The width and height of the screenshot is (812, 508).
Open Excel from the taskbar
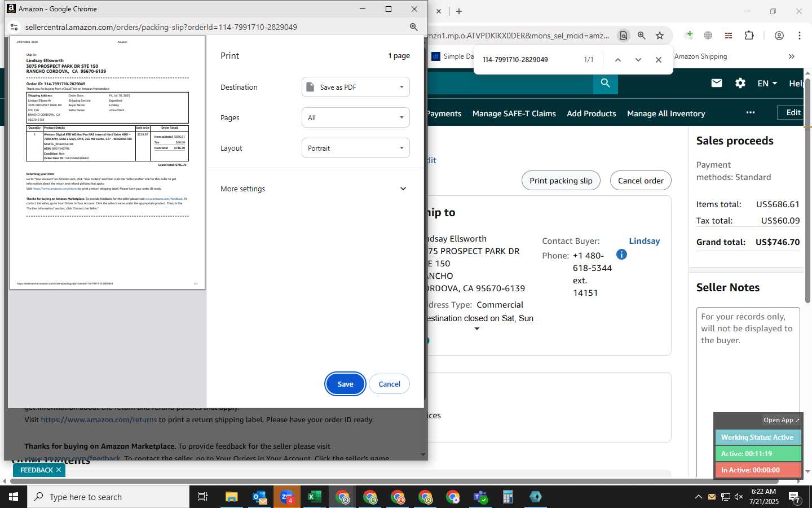click(315, 497)
